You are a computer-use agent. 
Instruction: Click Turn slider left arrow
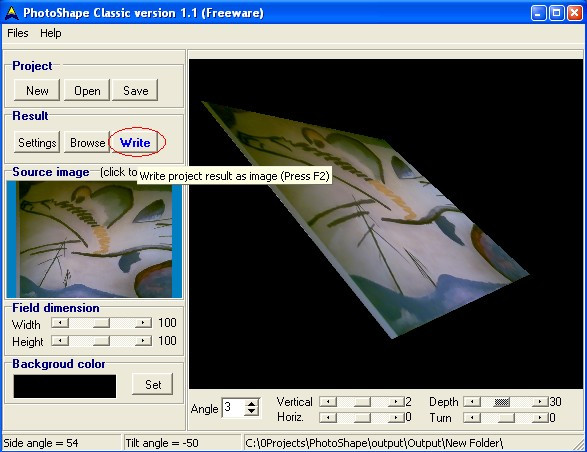(472, 418)
